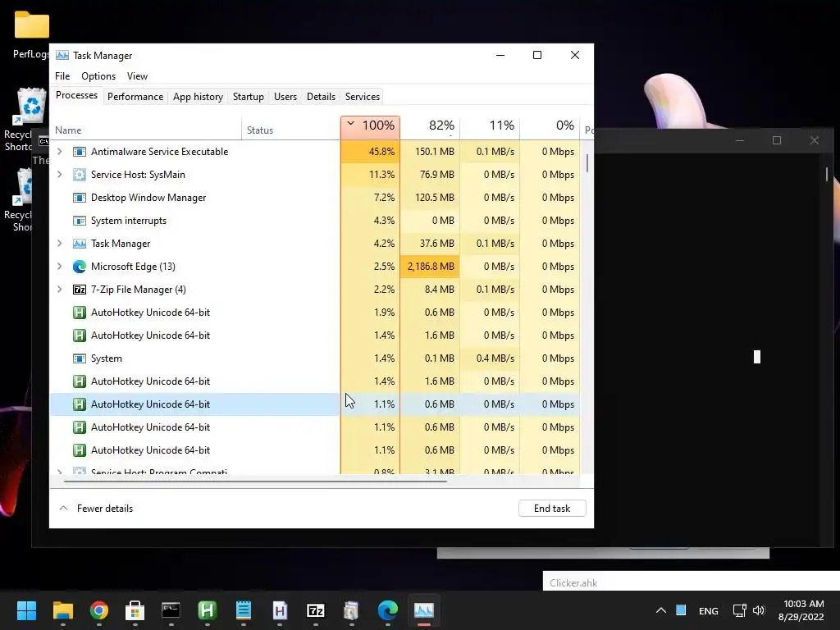Click the vertical scrollbar of process list

(587, 163)
